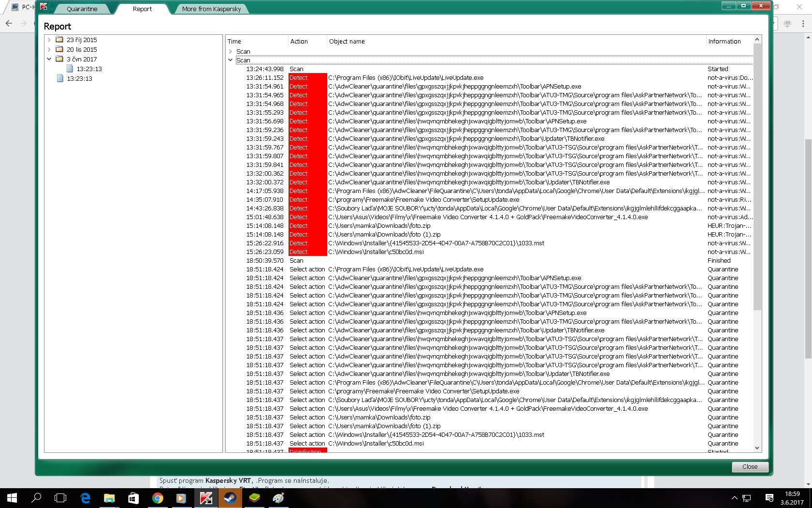Click the forward arrow in the browser window

[23, 23]
